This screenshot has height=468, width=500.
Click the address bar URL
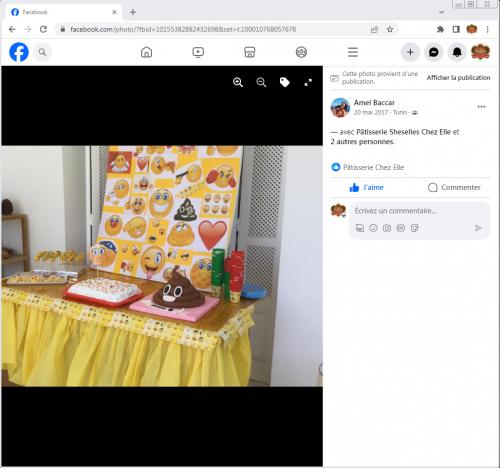point(183,29)
